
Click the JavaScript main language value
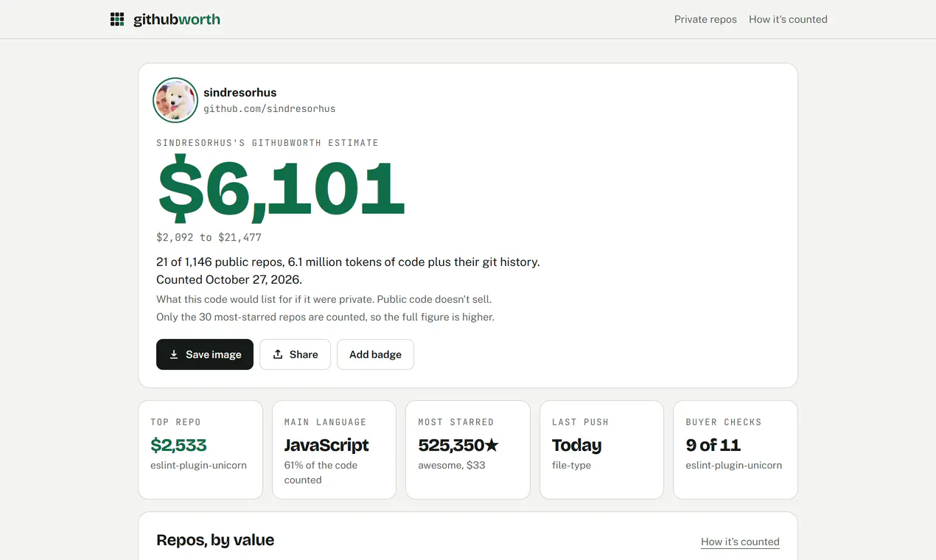click(326, 445)
